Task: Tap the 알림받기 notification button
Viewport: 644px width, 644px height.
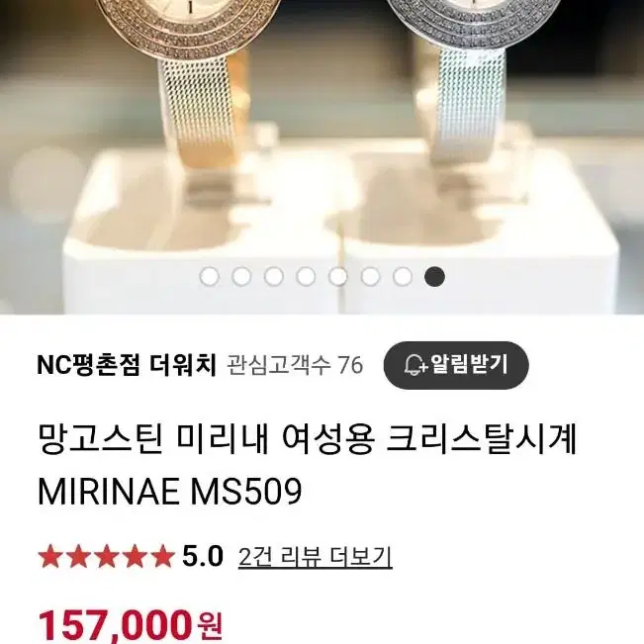Action: [x=456, y=365]
